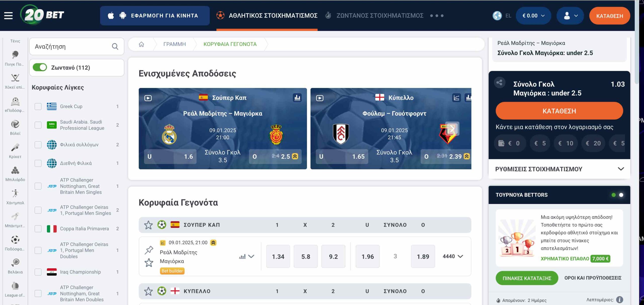This screenshot has height=305, width=644.
Task: Click the home breadcrumb icon
Action: click(141, 44)
